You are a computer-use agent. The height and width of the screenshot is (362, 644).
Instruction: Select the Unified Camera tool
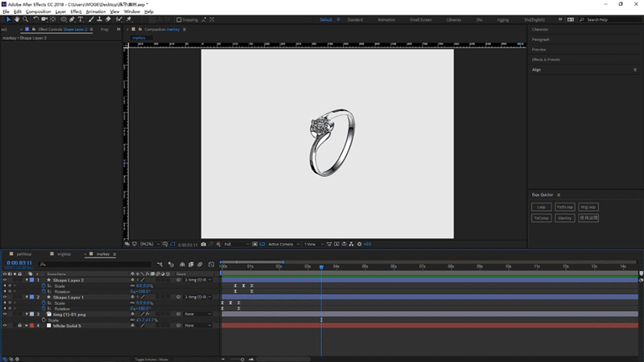pyautogui.click(x=44, y=19)
